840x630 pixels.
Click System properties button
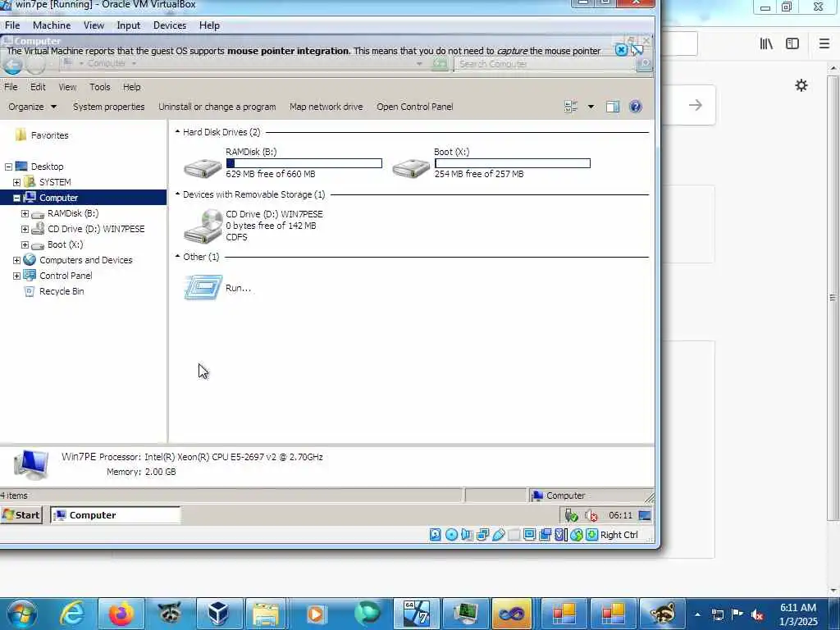click(x=109, y=107)
